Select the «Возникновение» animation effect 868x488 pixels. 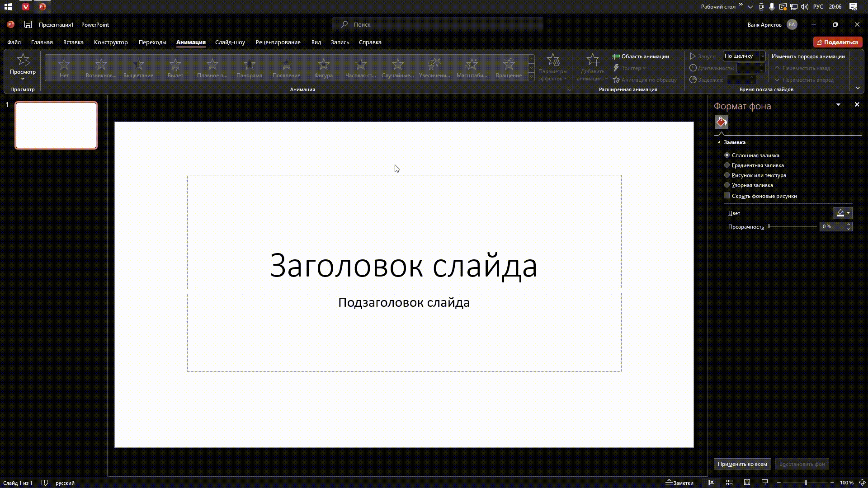tap(100, 68)
